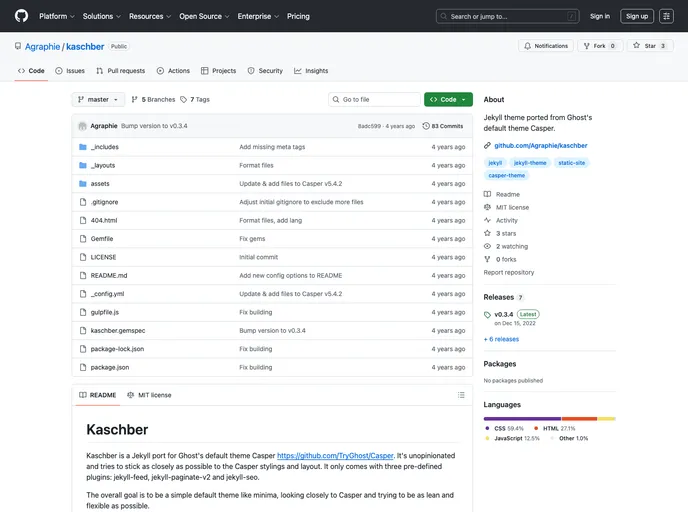Click the Go to file field
The width and height of the screenshot is (688, 512).
tap(374, 100)
